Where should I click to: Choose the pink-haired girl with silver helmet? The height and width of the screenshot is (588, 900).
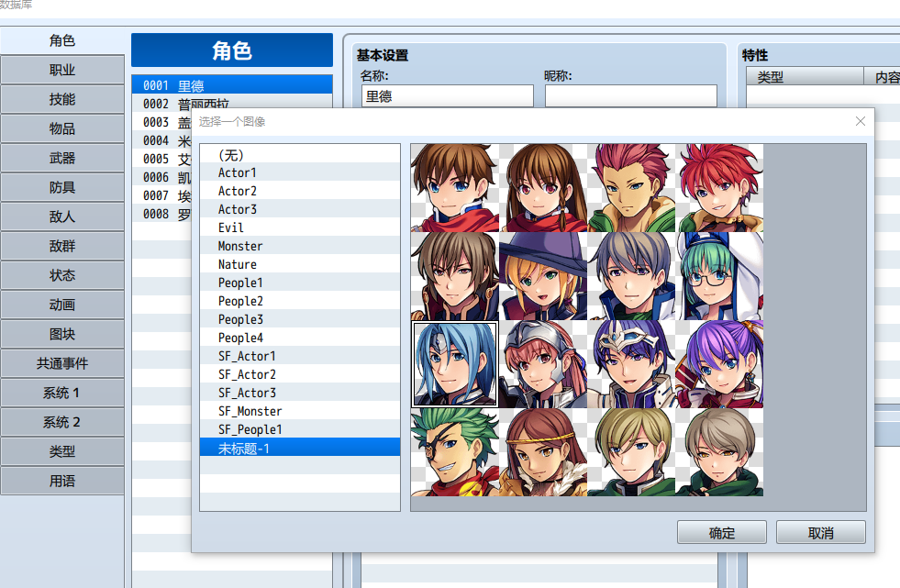click(543, 364)
